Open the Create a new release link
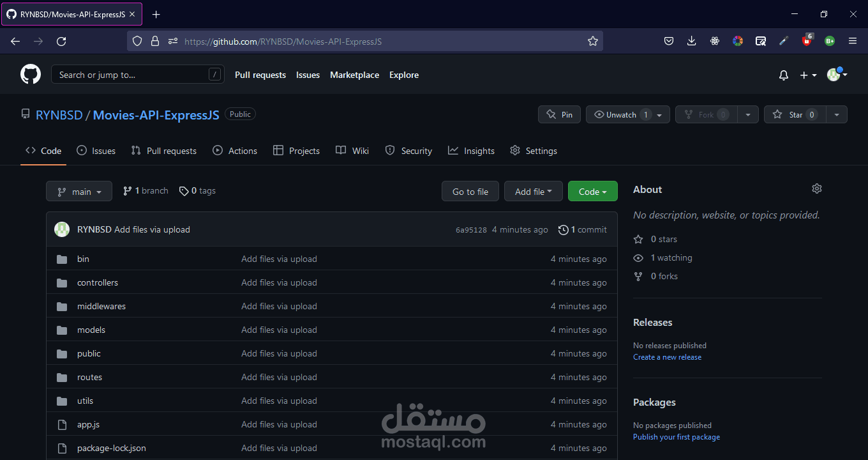 pos(667,357)
